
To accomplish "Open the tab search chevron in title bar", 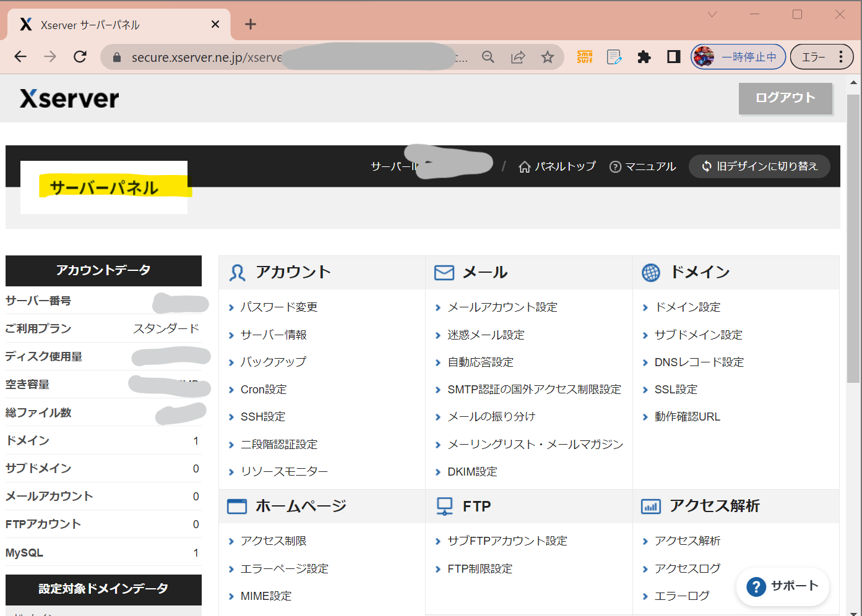I will pyautogui.click(x=712, y=14).
